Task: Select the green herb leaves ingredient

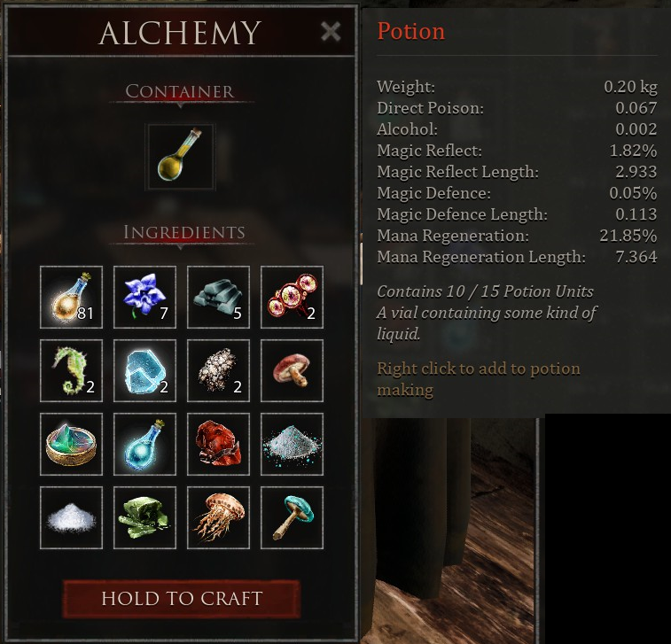Action: pyautogui.click(x=144, y=518)
